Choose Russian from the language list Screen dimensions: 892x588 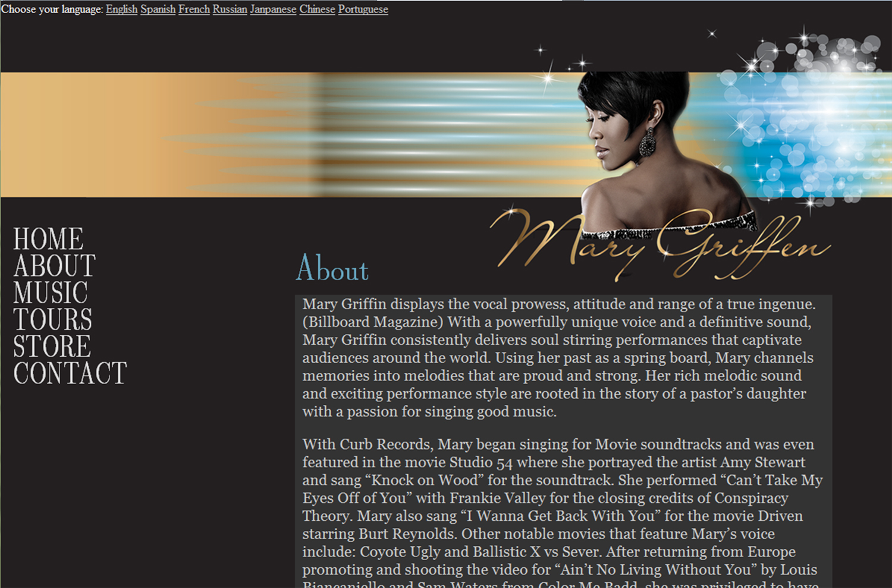click(230, 10)
